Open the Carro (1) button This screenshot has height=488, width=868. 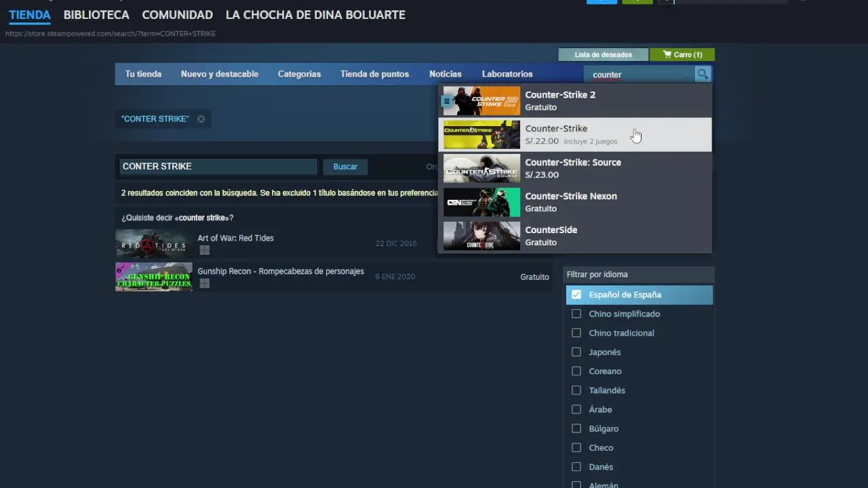coord(682,54)
